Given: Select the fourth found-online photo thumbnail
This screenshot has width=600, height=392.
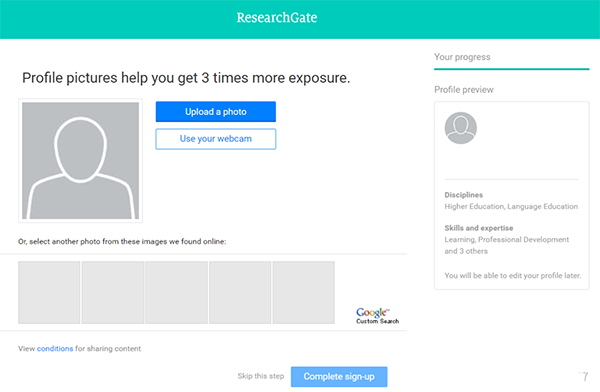Looking at the screenshot, I should coord(240,292).
